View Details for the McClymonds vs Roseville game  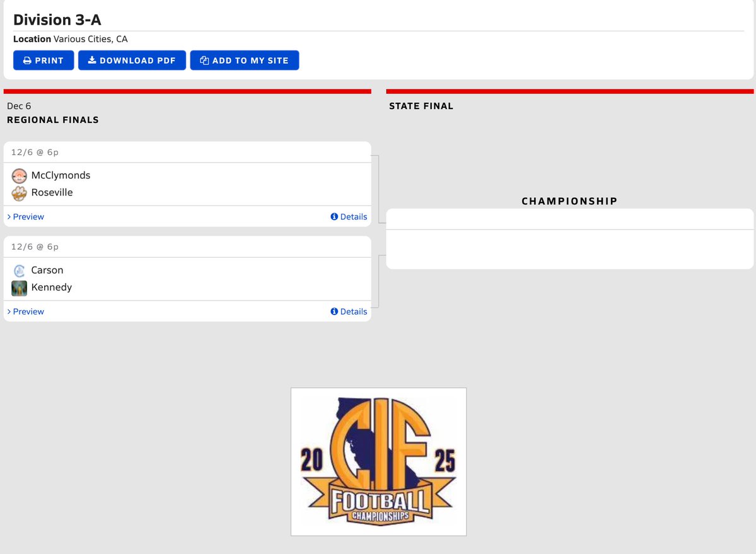(349, 217)
